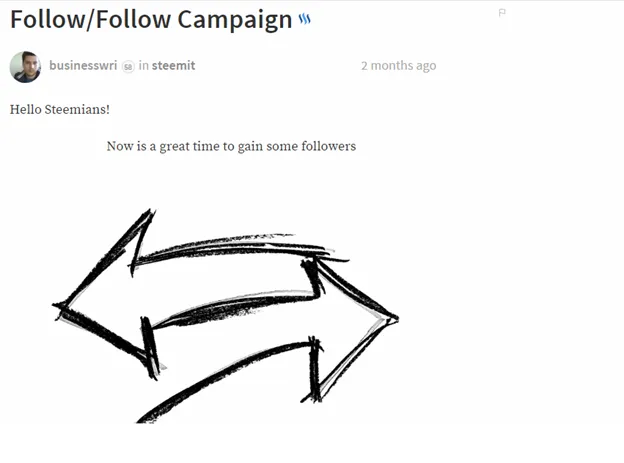The width and height of the screenshot is (624, 463).
Task: Click the word 'Steemians!' in the greeting
Action: (77, 109)
